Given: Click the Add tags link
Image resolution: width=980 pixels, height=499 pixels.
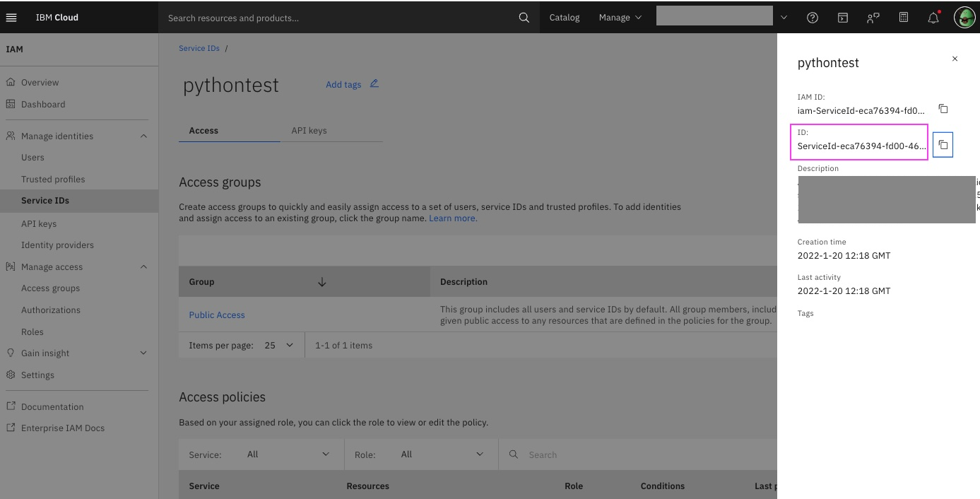Looking at the screenshot, I should (x=343, y=84).
